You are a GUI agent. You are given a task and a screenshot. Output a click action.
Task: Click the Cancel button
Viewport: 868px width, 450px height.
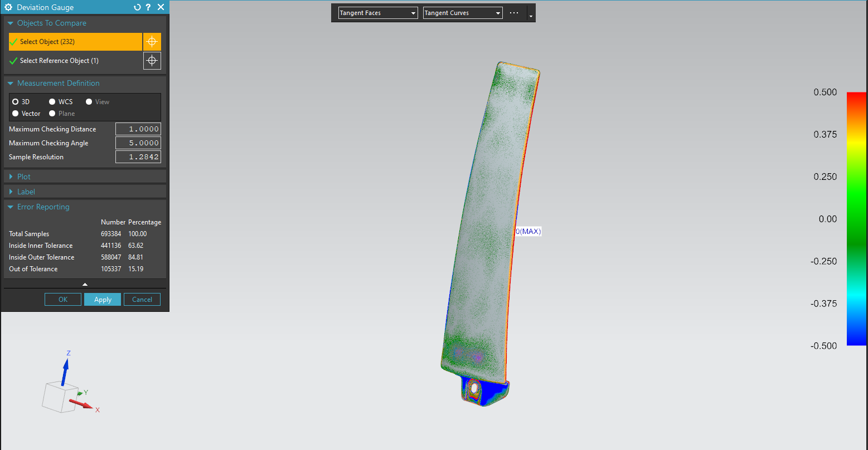tap(142, 300)
